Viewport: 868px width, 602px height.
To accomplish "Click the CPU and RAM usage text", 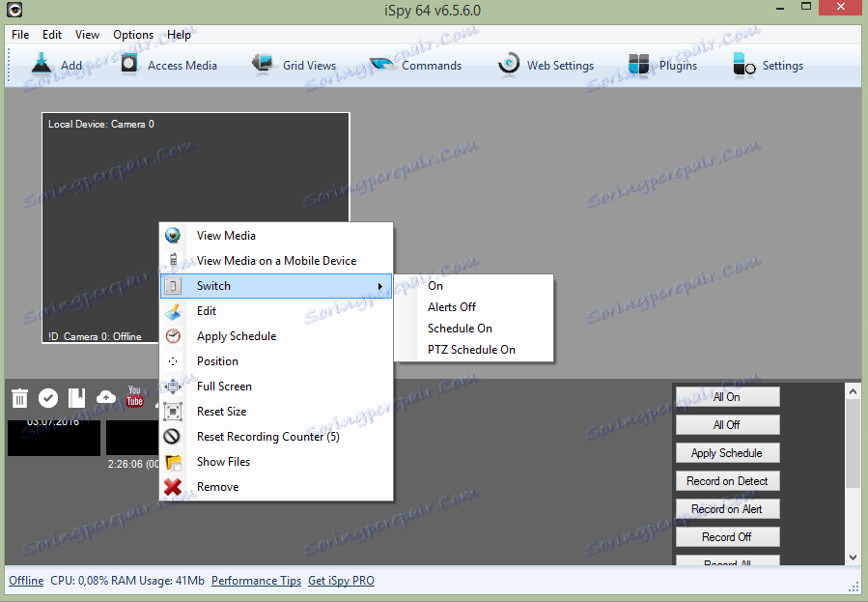I will 127,581.
